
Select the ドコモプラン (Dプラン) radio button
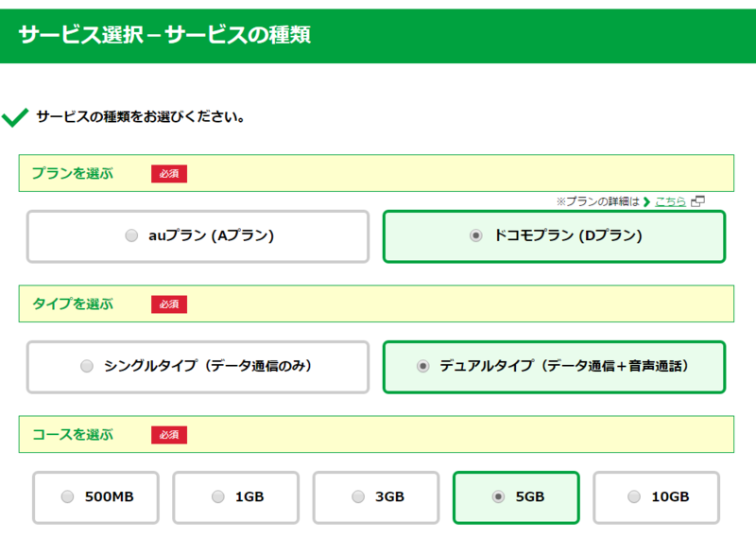tap(476, 235)
